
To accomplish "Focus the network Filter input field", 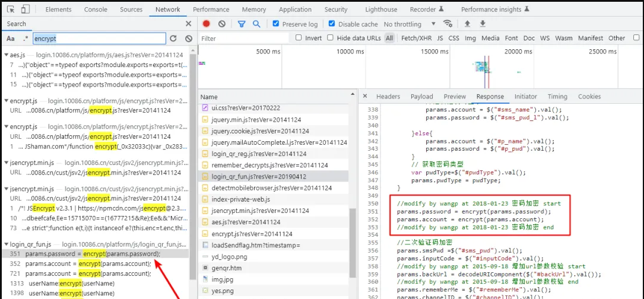I will point(244,38).
